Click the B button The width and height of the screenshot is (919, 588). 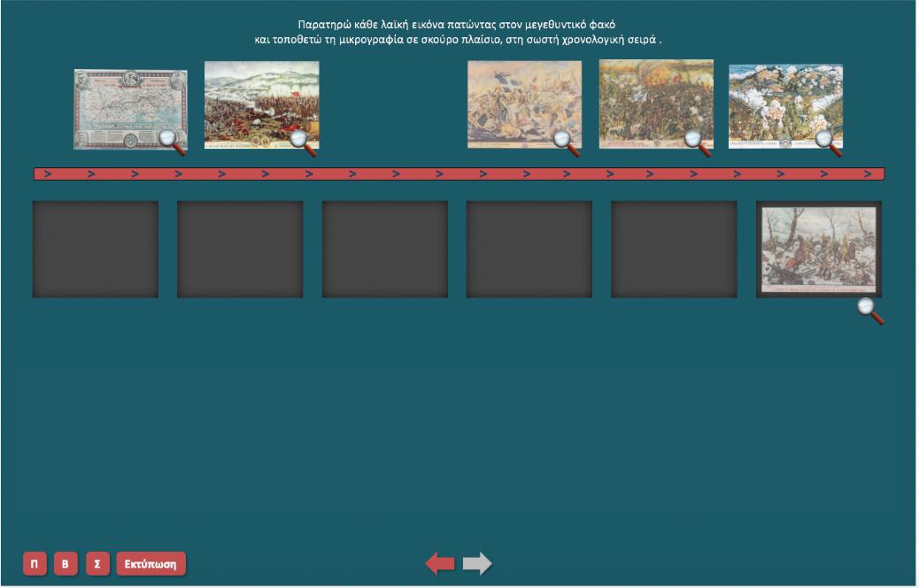(66, 564)
